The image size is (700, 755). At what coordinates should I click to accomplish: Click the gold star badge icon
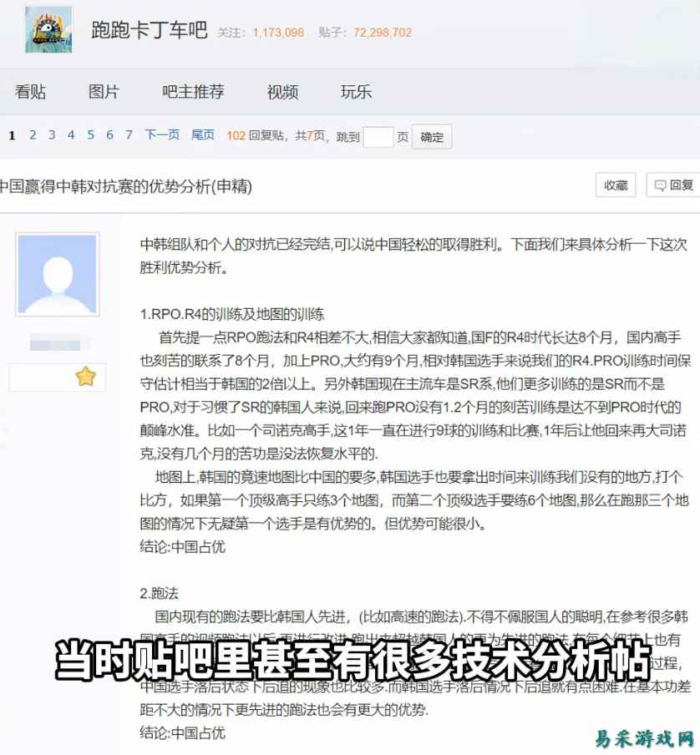click(86, 376)
